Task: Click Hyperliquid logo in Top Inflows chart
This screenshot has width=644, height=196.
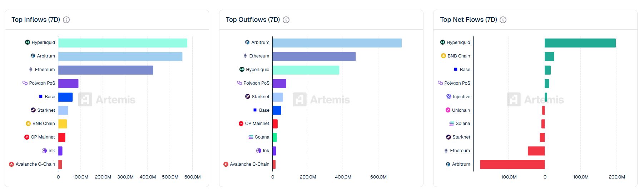Action: tap(28, 42)
